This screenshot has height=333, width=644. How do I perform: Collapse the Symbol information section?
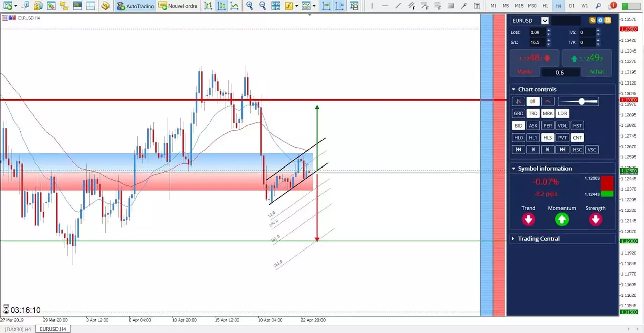pyautogui.click(x=514, y=169)
